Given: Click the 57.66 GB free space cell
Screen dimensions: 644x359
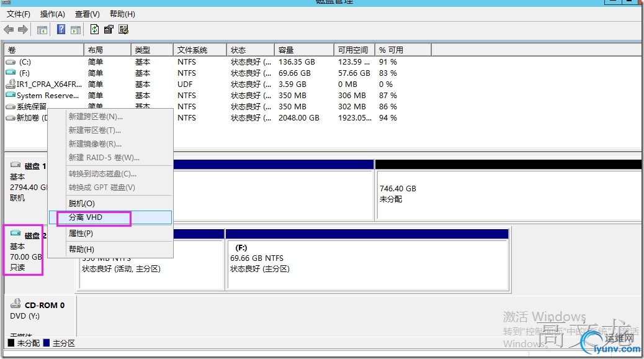Looking at the screenshot, I should 354,73.
